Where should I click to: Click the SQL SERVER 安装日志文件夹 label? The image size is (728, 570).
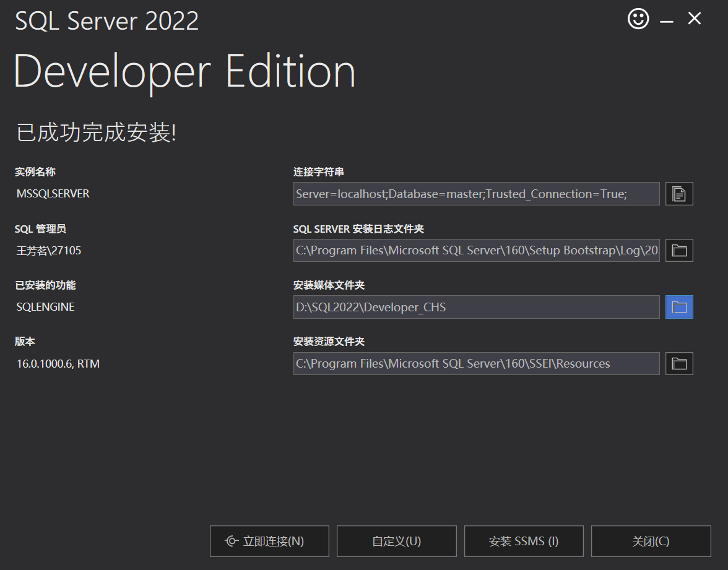(x=358, y=229)
